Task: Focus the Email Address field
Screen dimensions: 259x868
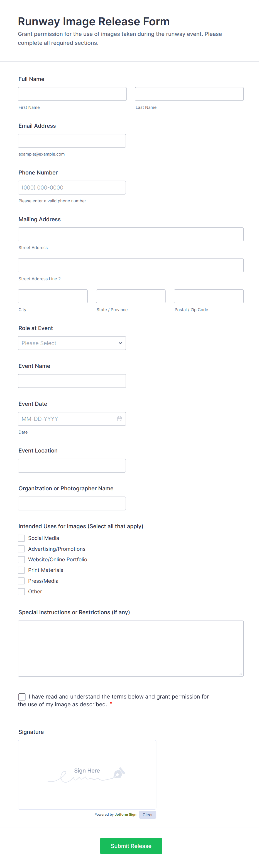Action: (72, 141)
